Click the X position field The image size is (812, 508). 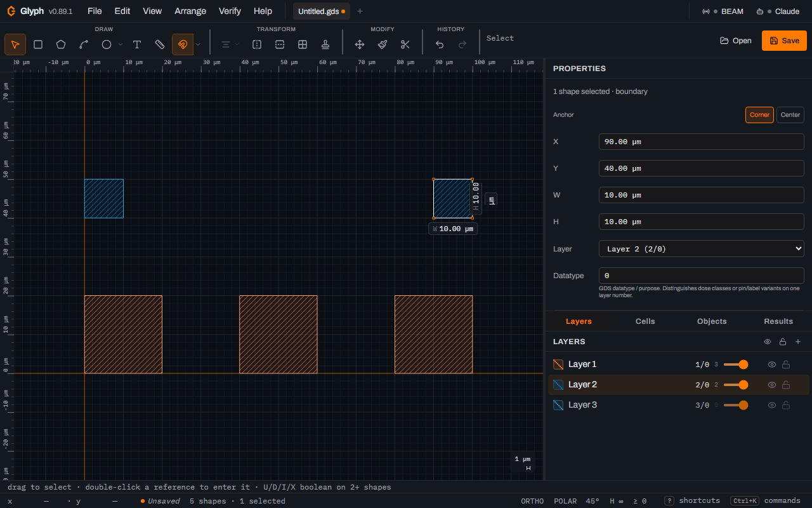pyautogui.click(x=702, y=142)
